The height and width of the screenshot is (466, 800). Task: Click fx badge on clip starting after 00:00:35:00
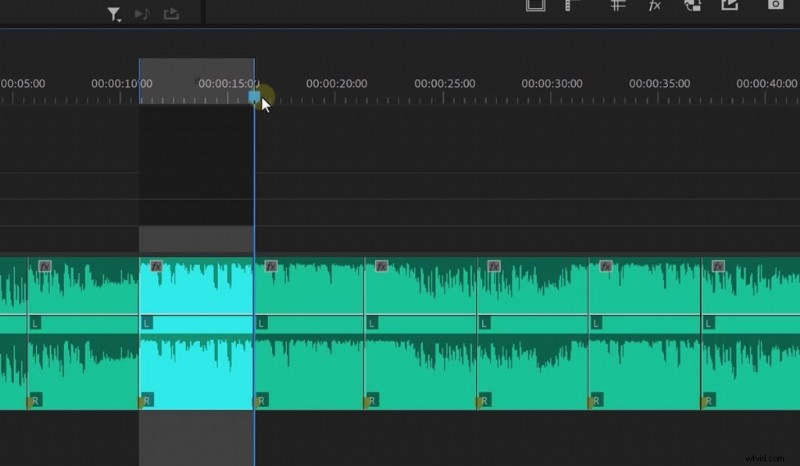[x=718, y=266]
